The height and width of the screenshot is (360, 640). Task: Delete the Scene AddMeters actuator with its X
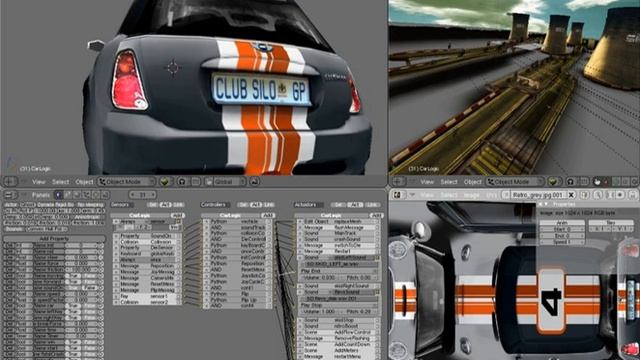[299, 350]
